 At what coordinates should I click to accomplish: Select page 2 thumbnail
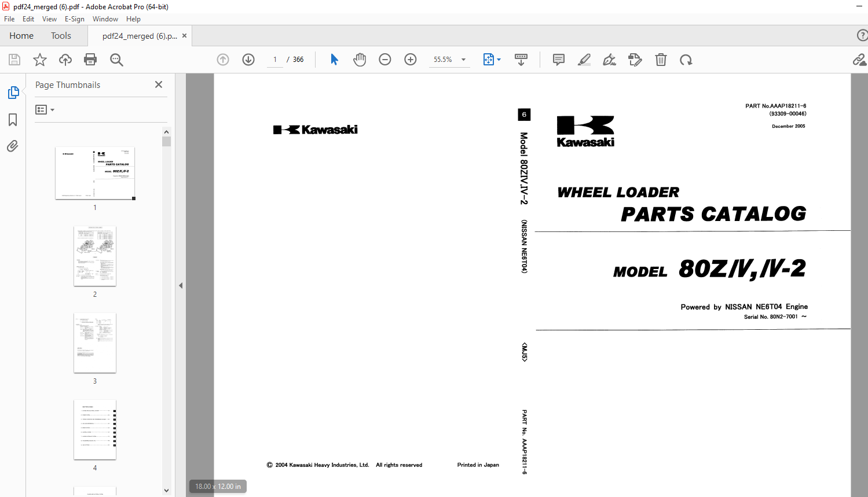95,256
